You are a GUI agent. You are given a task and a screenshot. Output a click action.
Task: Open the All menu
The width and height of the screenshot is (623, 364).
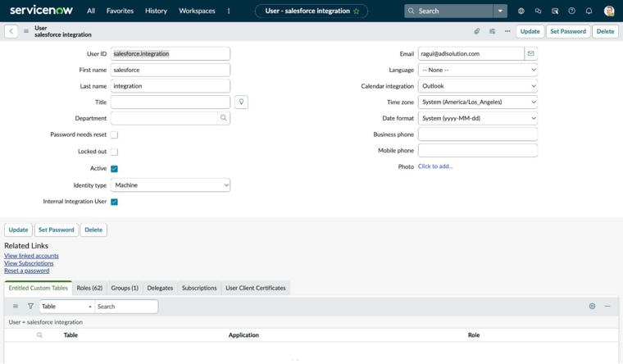[91, 11]
